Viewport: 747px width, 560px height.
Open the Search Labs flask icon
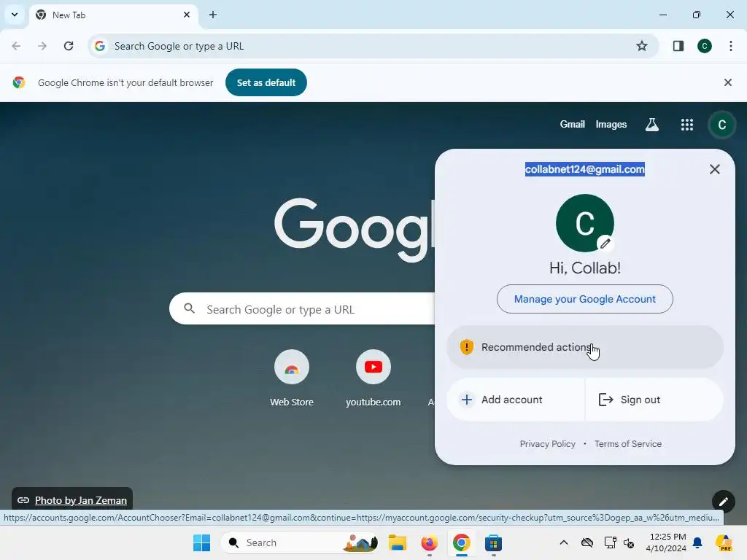(651, 125)
